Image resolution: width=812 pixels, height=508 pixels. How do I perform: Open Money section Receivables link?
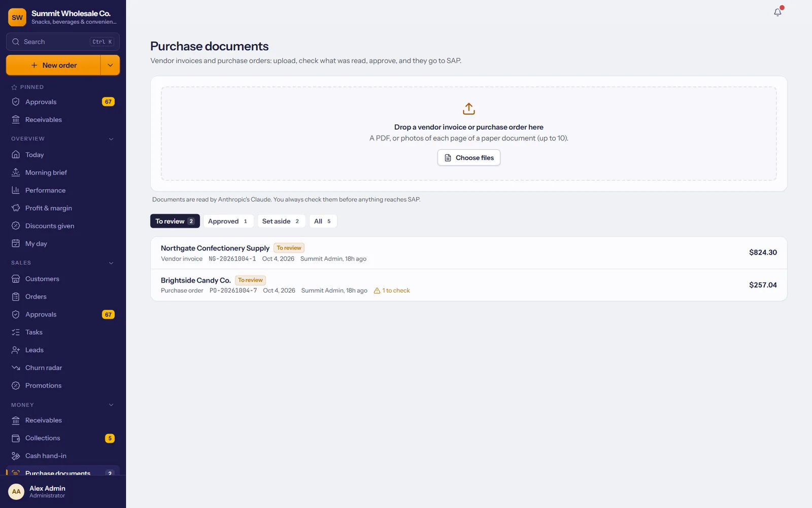tap(63, 420)
